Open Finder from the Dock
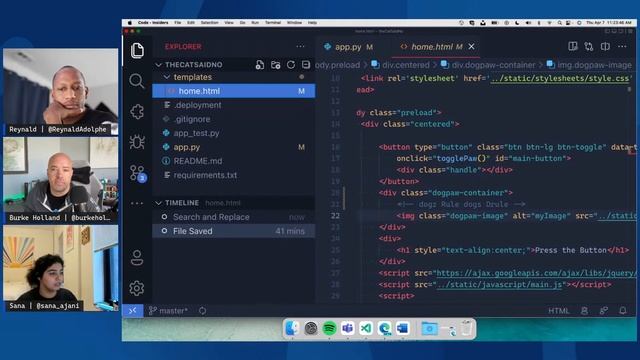 click(x=292, y=328)
